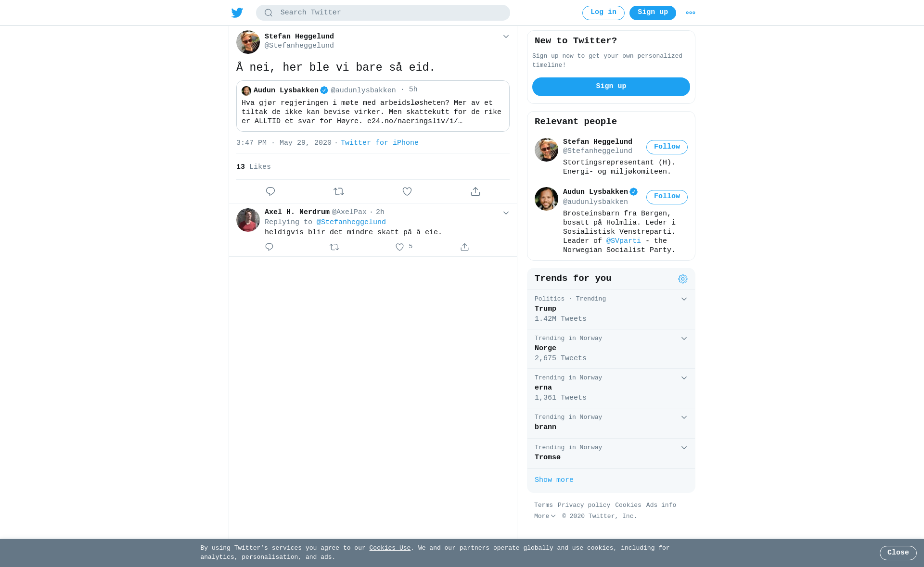Focus the Search Twitter field
This screenshot has width=924, height=567.
[x=383, y=13]
